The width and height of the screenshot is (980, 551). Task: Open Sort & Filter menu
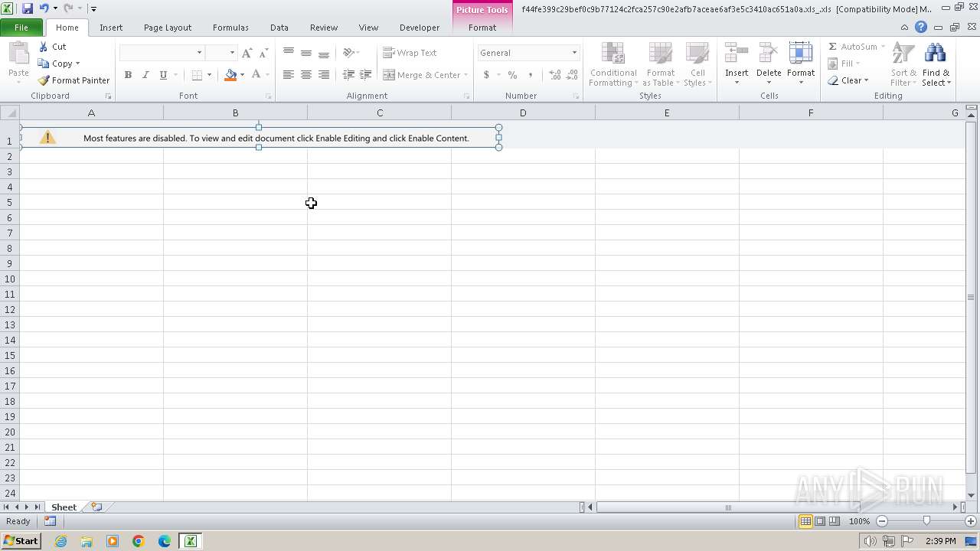pyautogui.click(x=903, y=64)
